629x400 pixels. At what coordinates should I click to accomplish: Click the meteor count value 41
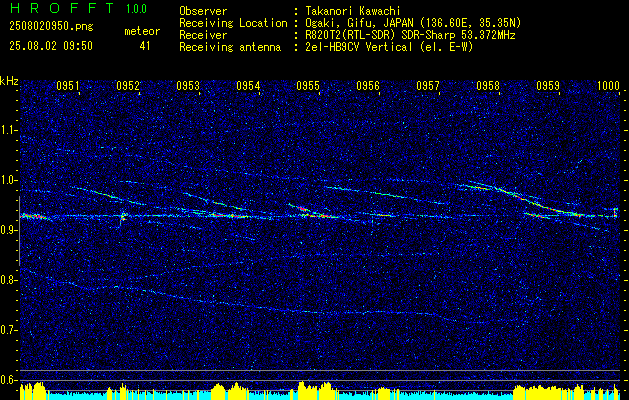click(144, 46)
